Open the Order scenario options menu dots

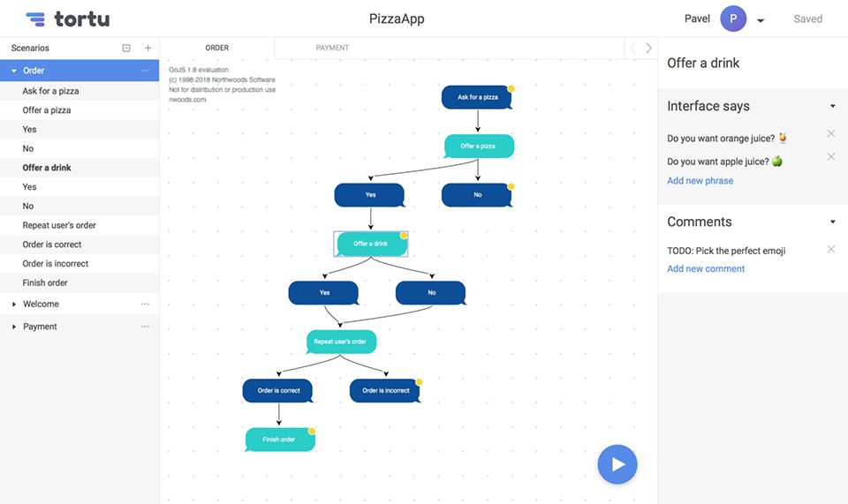point(145,71)
